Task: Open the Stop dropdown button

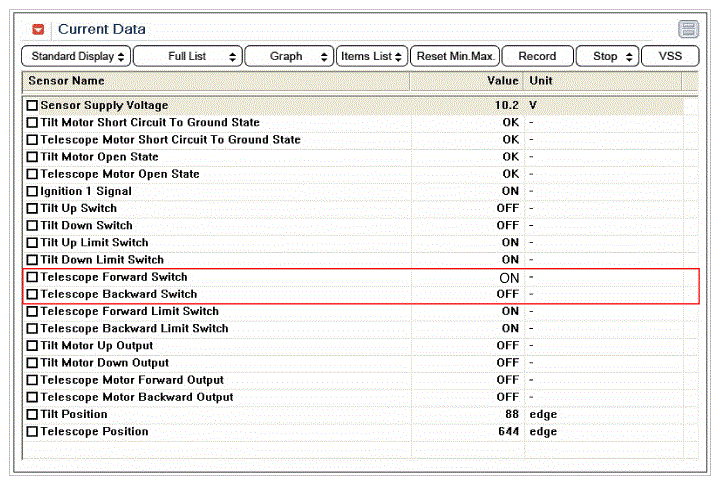Action: point(607,56)
